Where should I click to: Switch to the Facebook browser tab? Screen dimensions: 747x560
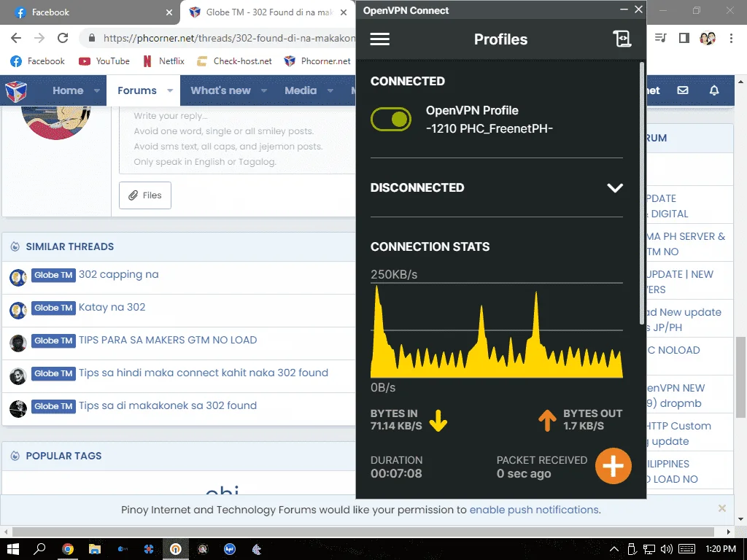point(90,12)
